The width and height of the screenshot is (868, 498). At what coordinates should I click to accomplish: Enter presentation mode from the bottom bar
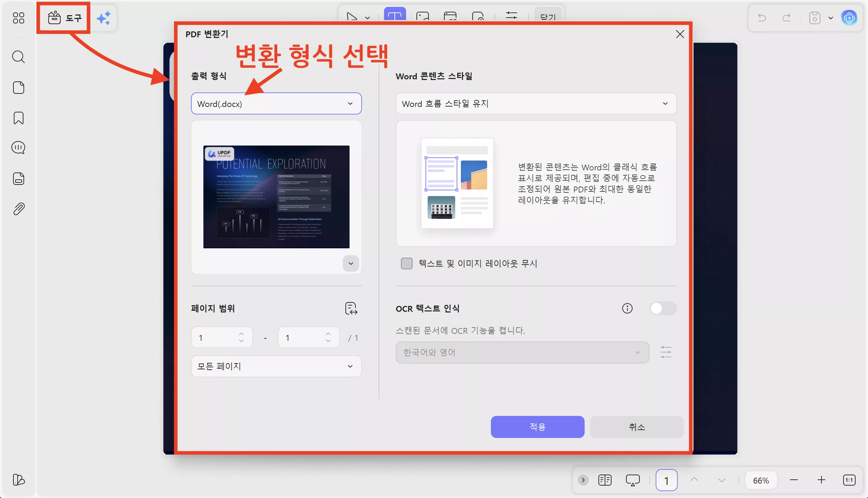click(633, 480)
